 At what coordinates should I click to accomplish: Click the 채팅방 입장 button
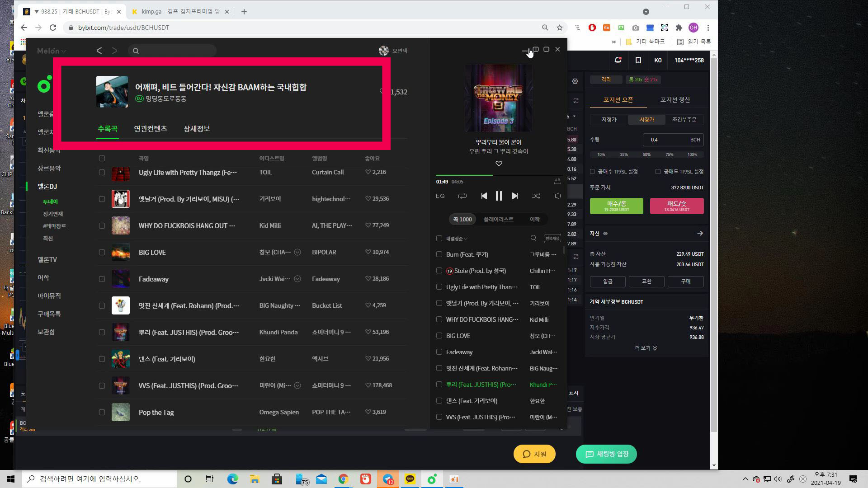606,454
